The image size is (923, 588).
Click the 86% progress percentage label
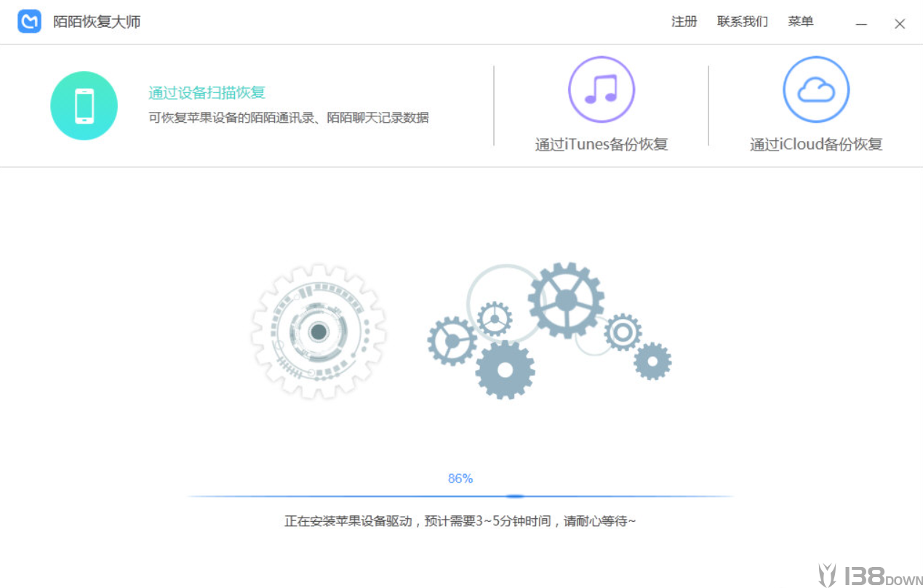point(460,478)
